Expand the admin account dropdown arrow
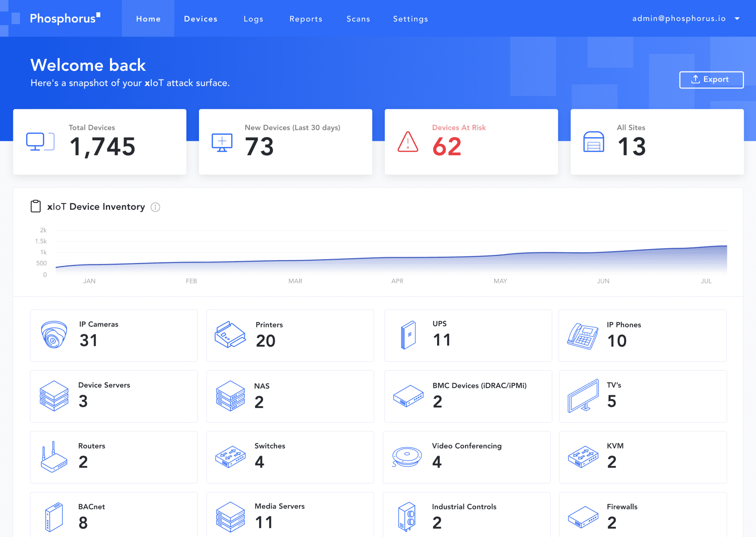 coord(737,19)
